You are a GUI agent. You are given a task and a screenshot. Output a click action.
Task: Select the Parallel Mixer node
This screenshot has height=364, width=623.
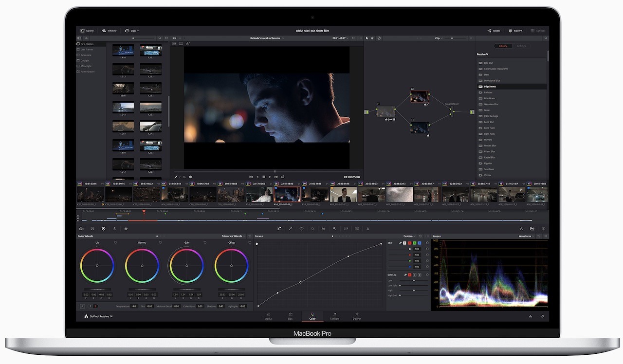[453, 111]
